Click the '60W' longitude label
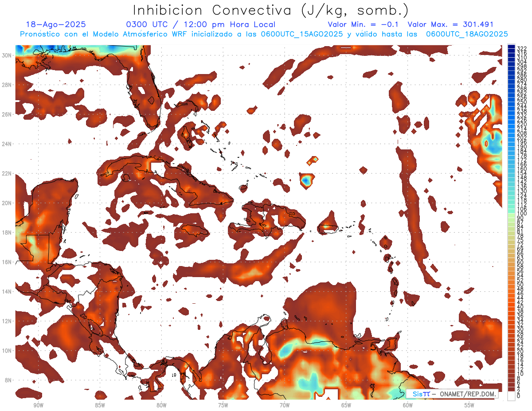Screen dimensions: 532x411 point(408,405)
